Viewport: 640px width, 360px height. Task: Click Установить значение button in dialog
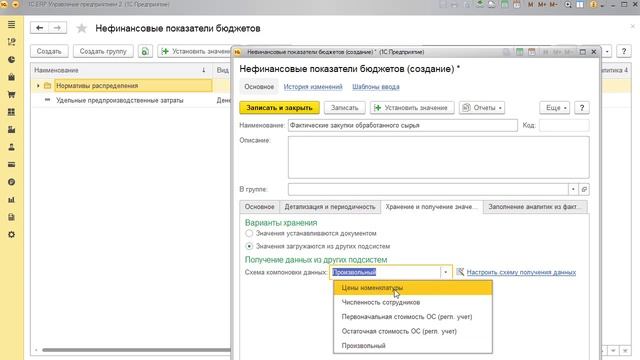[411, 108]
